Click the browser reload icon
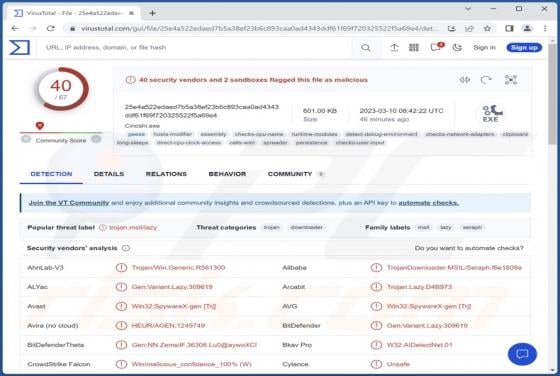The image size is (560, 376). point(51,29)
